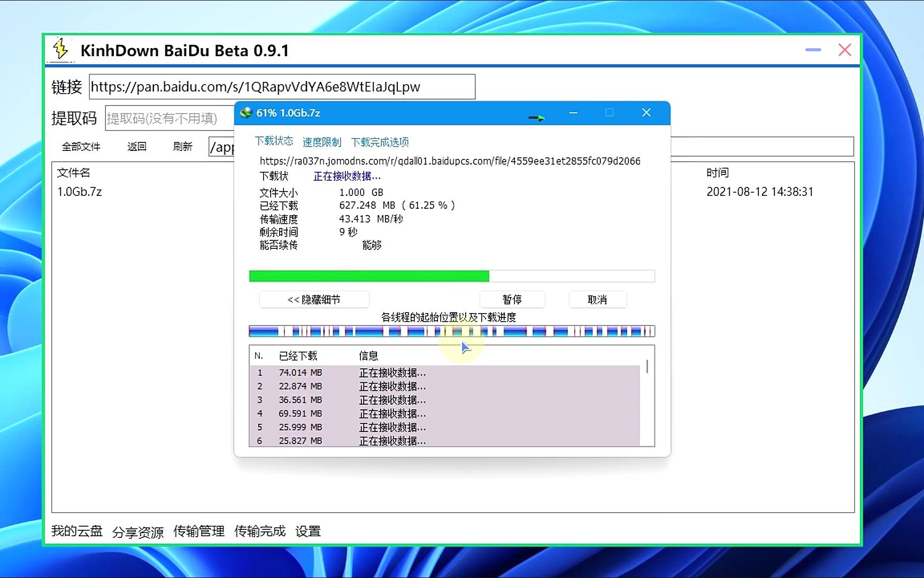
Task: Click the download URL text ra037n.jomodns.com
Action: (450, 161)
